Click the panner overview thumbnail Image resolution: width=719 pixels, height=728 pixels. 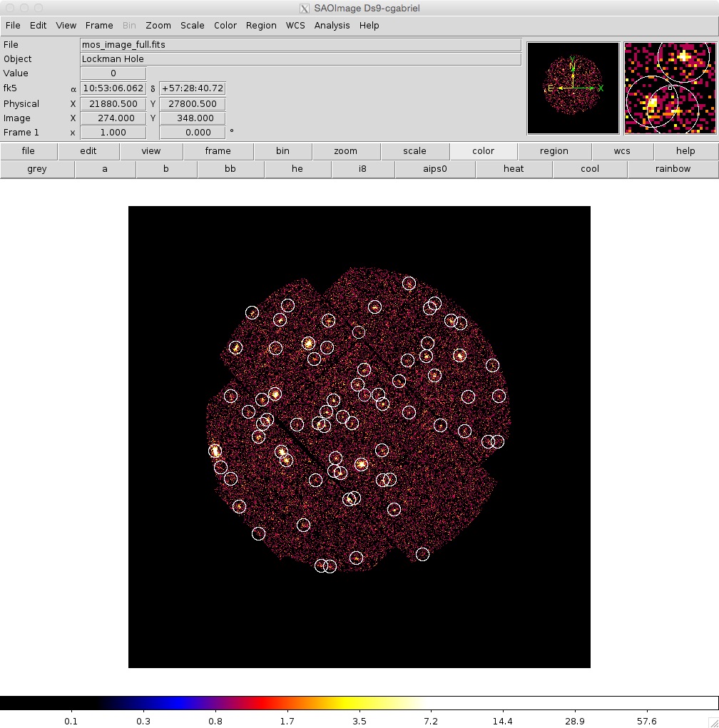click(573, 88)
